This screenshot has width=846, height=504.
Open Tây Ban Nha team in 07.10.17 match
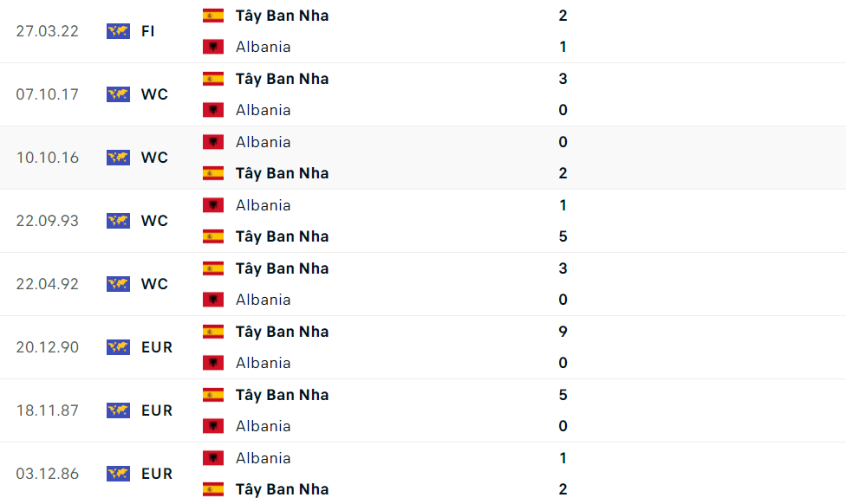(x=282, y=79)
